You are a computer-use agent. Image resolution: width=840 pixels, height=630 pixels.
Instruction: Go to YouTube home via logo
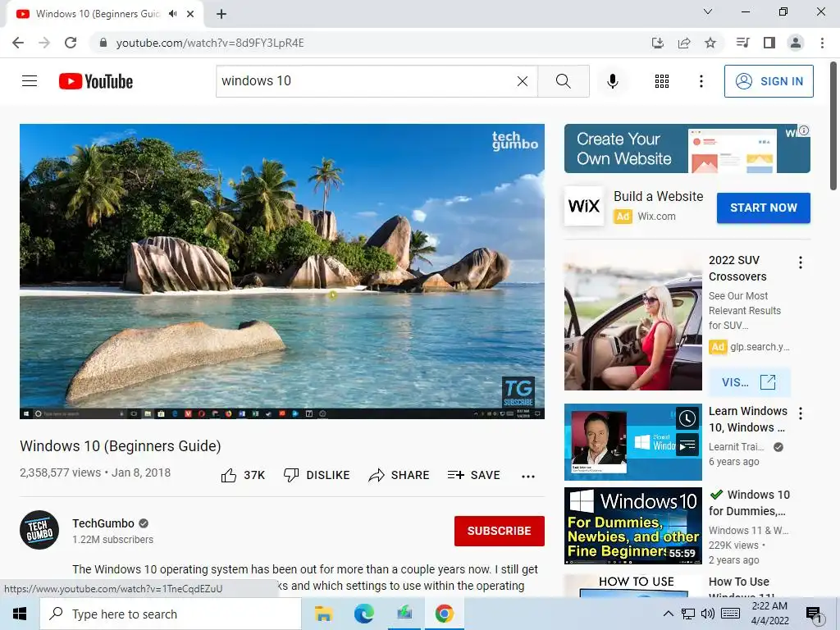96,81
